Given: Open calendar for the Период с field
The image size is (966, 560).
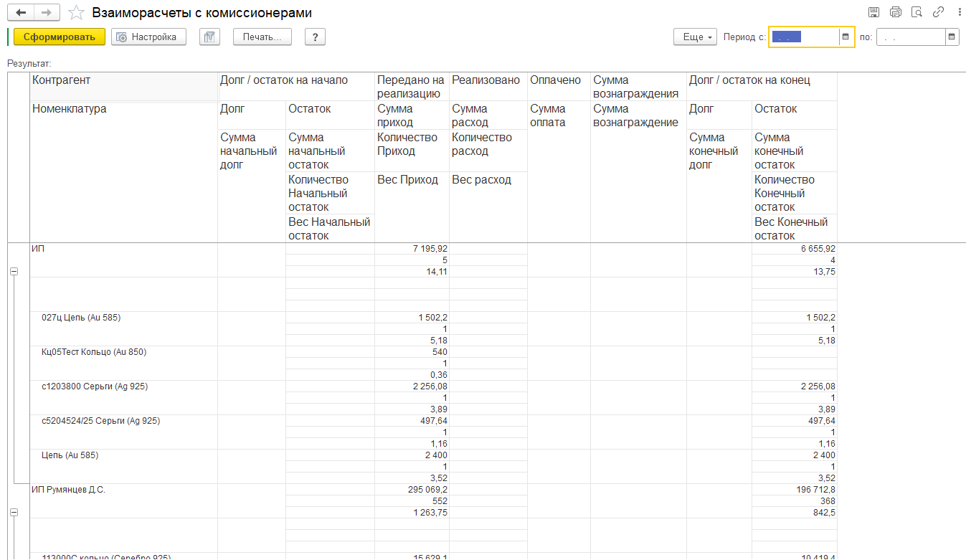Looking at the screenshot, I should pos(846,37).
